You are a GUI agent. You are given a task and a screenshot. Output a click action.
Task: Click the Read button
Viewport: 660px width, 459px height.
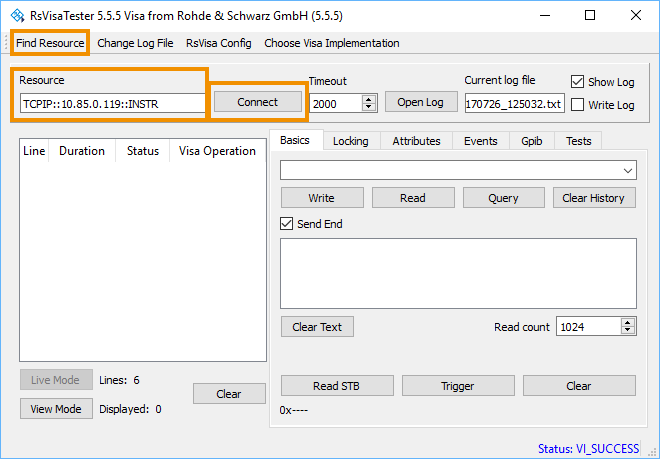(x=413, y=198)
